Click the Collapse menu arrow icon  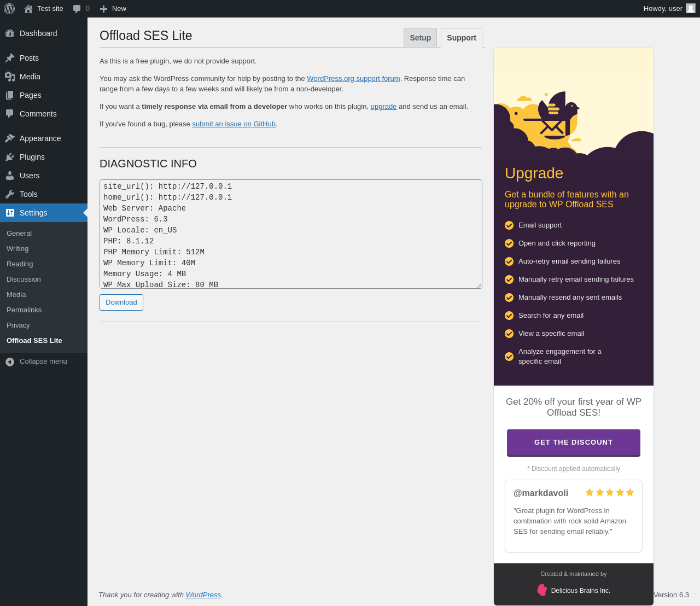(x=10, y=362)
